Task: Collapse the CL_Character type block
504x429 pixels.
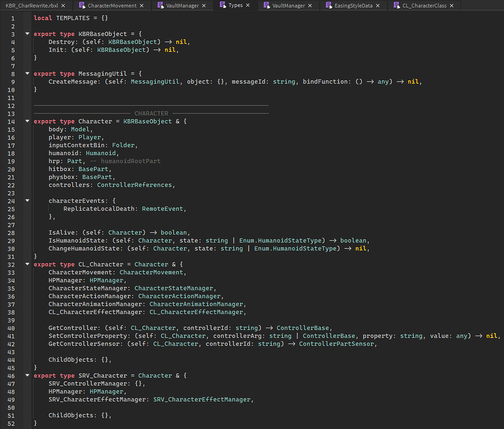Action: (x=27, y=264)
